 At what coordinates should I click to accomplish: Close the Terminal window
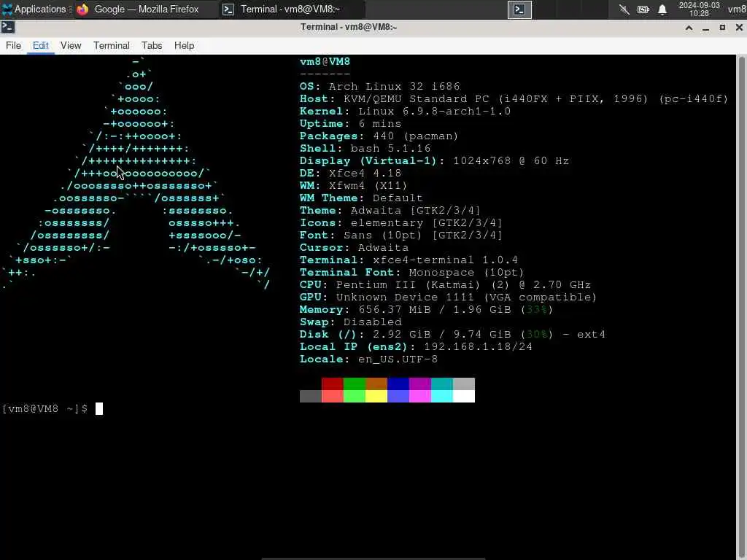(x=739, y=28)
